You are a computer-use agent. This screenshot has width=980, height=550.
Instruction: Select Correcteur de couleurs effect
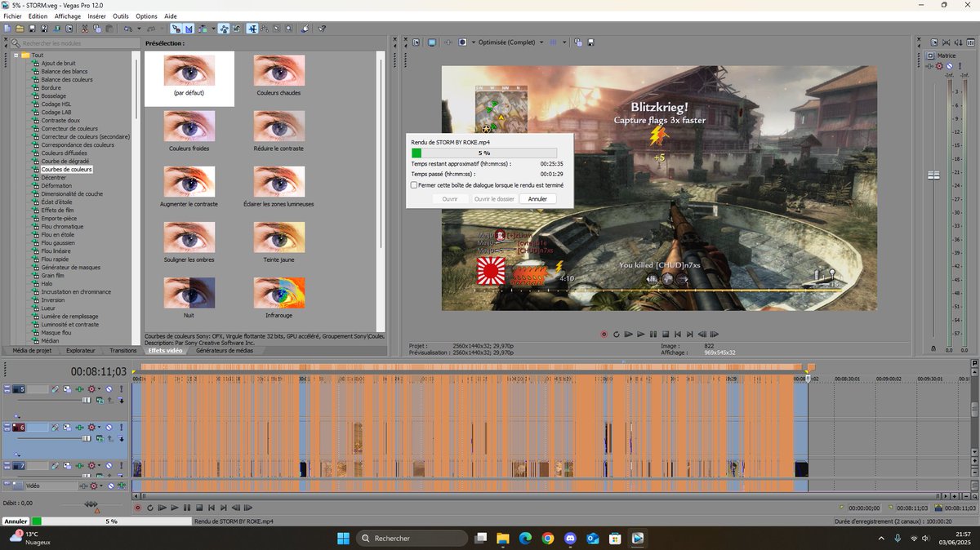coord(69,129)
